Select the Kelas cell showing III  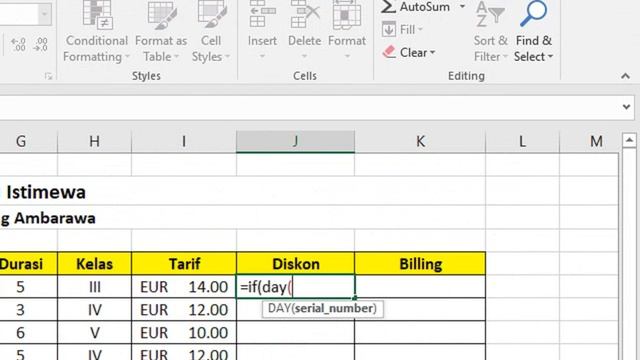tap(95, 287)
